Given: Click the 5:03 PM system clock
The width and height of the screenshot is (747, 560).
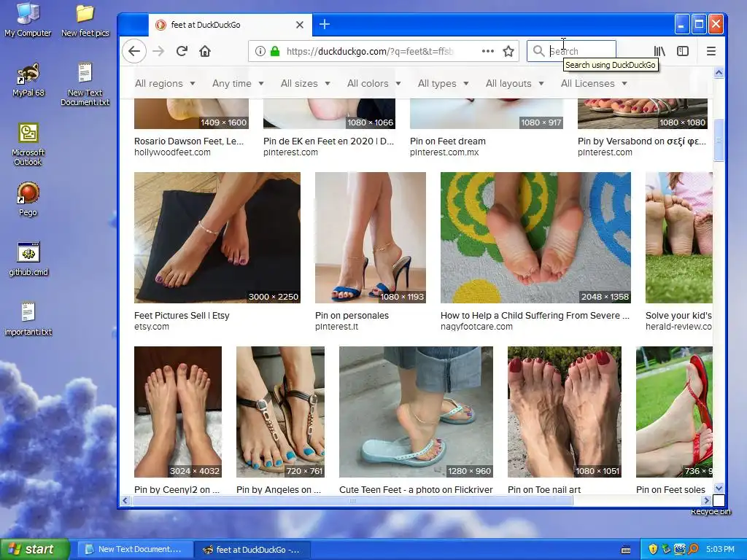Looking at the screenshot, I should tap(720, 549).
